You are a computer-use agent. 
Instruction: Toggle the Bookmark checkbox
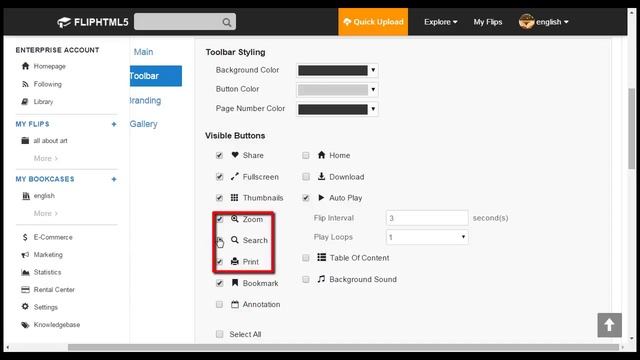pos(220,283)
